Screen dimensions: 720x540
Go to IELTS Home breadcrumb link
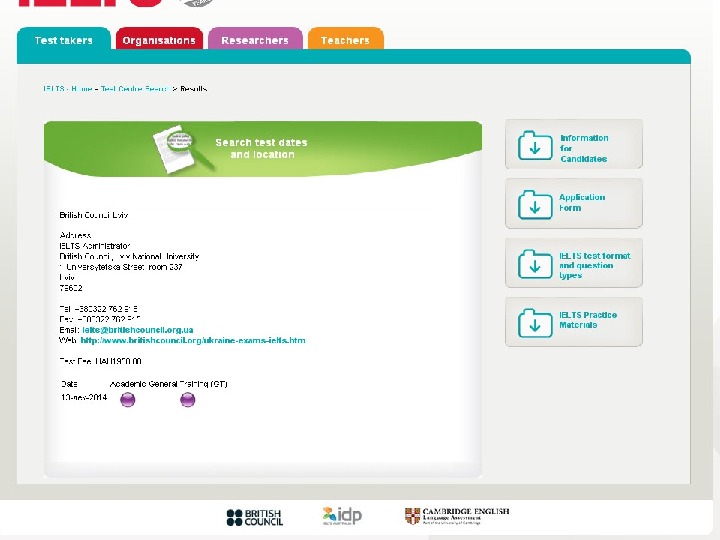pyautogui.click(x=68, y=89)
